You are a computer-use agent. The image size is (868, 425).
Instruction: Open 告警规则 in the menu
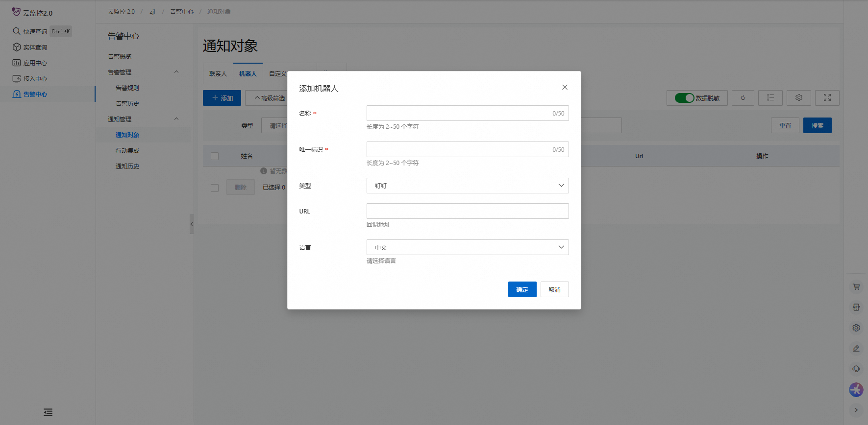click(x=127, y=88)
